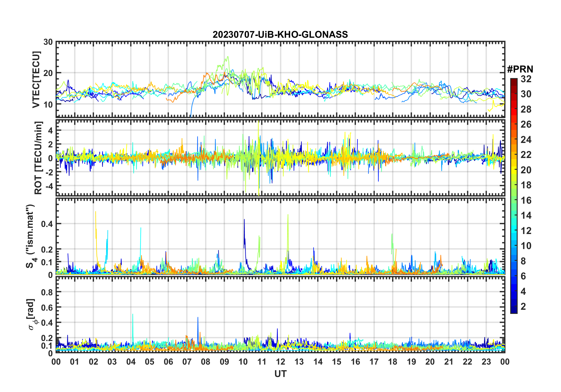The image size is (561, 392).
Task: Select hour label 19 on UT axis
Action: pos(411,362)
